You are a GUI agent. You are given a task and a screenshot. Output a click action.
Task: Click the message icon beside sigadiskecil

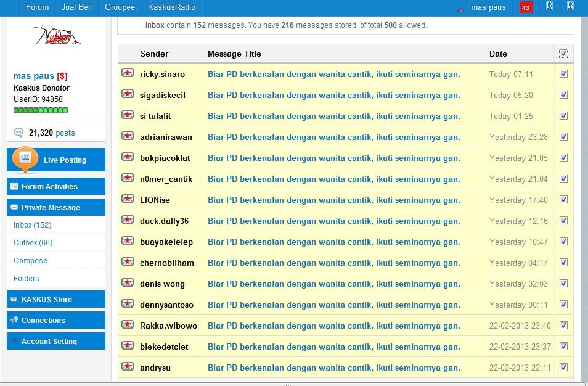pyautogui.click(x=128, y=94)
